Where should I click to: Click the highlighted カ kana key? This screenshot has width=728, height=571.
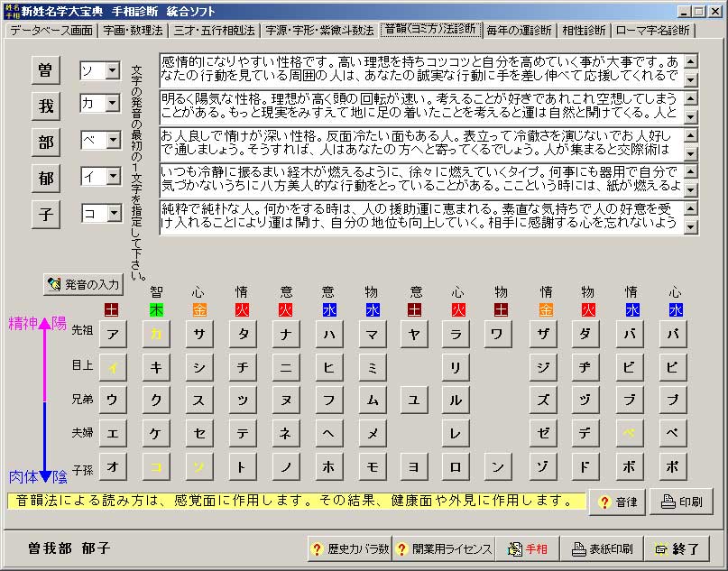pyautogui.click(x=156, y=334)
